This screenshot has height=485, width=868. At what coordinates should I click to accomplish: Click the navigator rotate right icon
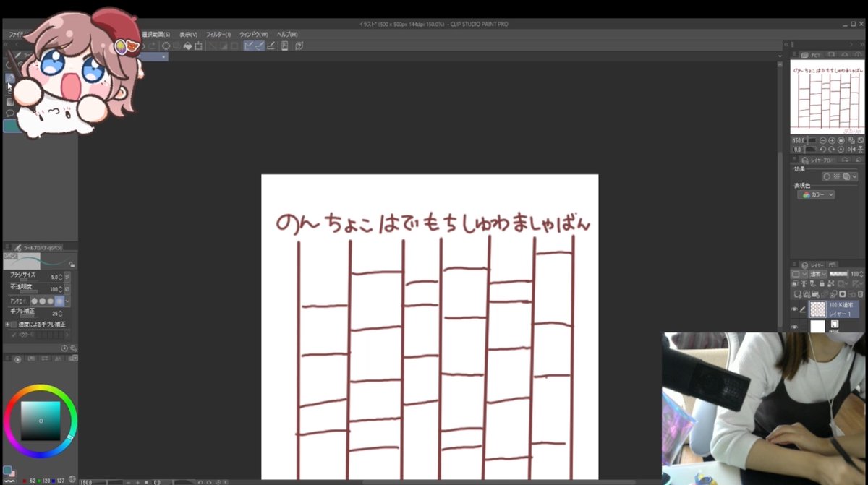[x=832, y=150]
